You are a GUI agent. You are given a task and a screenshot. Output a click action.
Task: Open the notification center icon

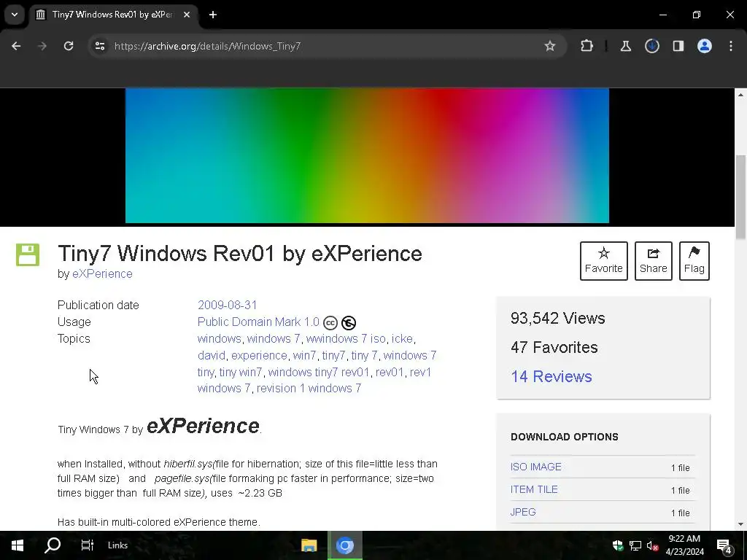724,546
